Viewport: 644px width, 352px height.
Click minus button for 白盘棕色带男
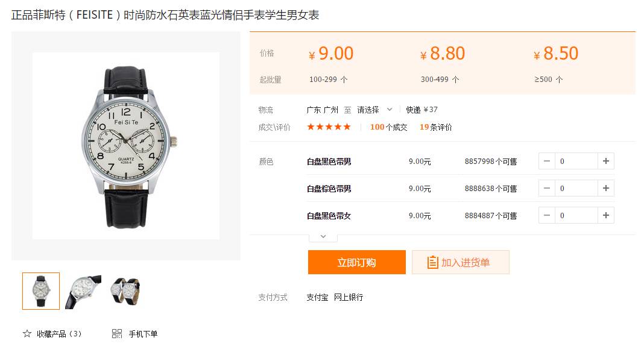pos(547,188)
